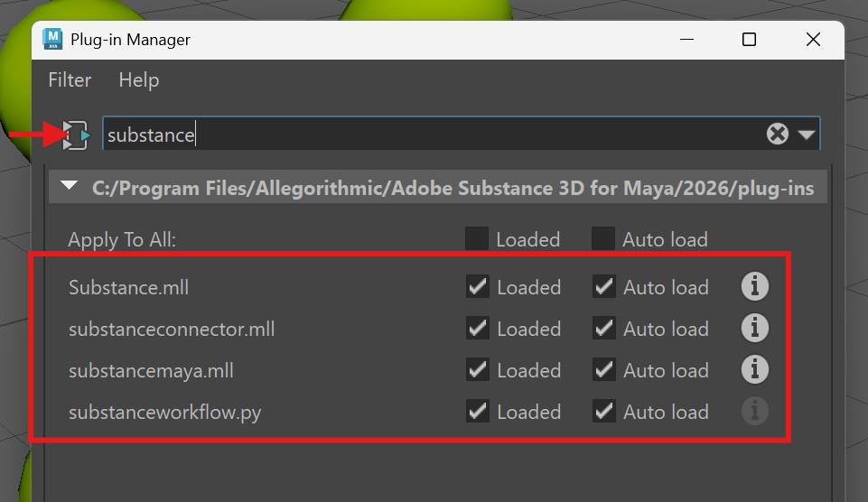868x502 pixels.
Task: Open the Help menu
Action: [x=138, y=80]
